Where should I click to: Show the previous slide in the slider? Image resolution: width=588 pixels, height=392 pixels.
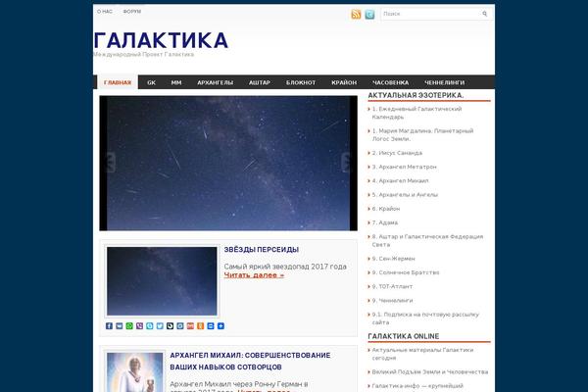click(x=111, y=163)
